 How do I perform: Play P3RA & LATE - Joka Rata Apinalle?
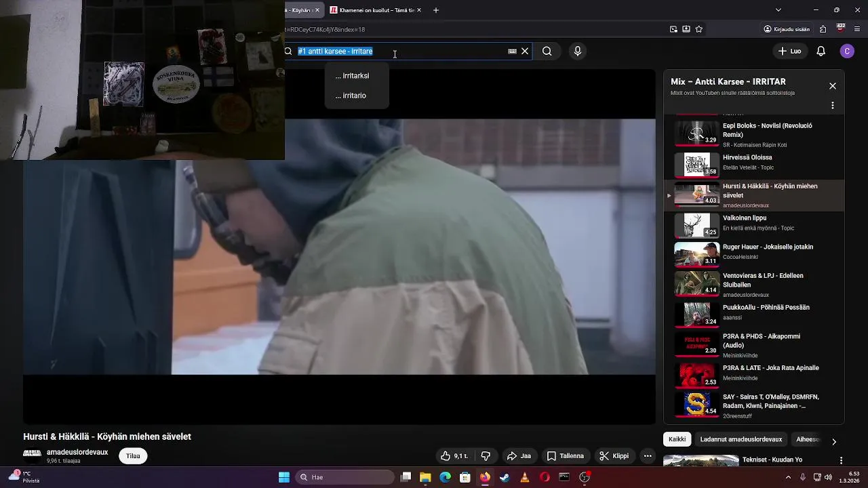pyautogui.click(x=753, y=374)
